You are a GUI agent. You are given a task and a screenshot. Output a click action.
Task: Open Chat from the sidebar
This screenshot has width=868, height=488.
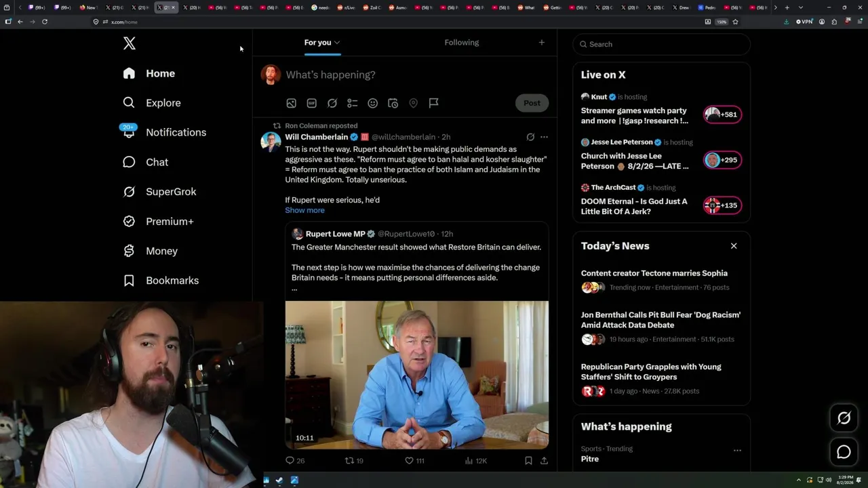click(x=145, y=162)
